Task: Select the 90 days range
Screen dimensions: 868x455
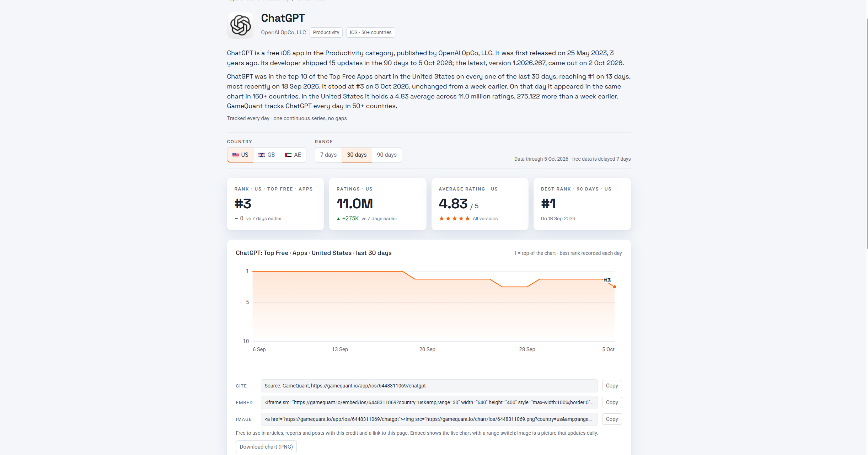Action: point(387,155)
